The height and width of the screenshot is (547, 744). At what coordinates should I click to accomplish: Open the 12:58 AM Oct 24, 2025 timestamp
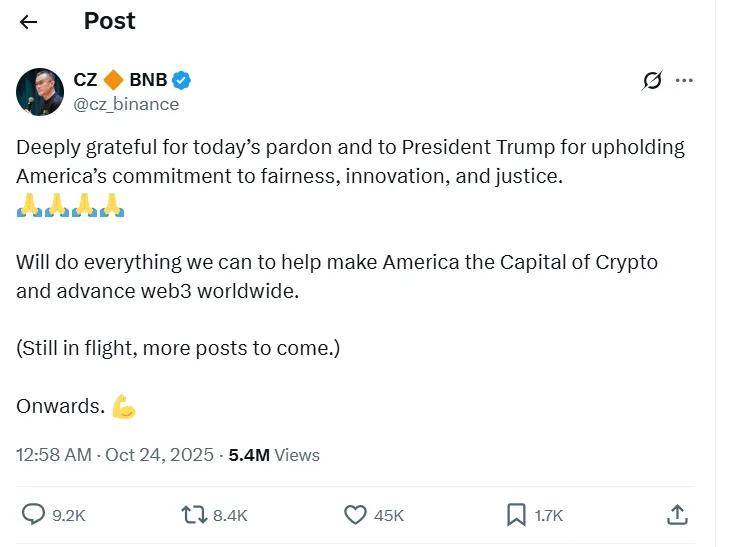[114, 455]
